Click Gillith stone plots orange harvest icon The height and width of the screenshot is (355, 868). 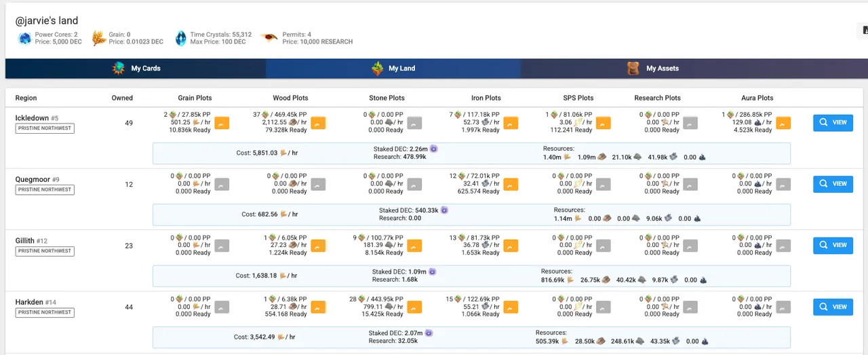click(414, 245)
